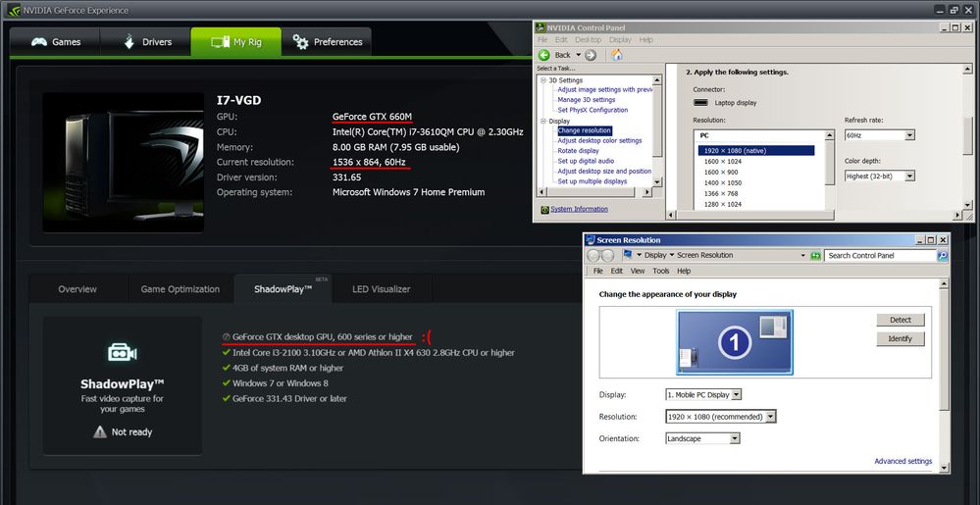Click the rig computer thumbnail image
Screen dimensions: 980x505
(x=124, y=163)
